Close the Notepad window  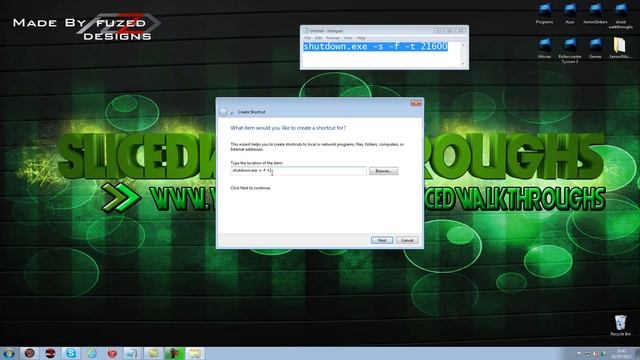point(461,31)
